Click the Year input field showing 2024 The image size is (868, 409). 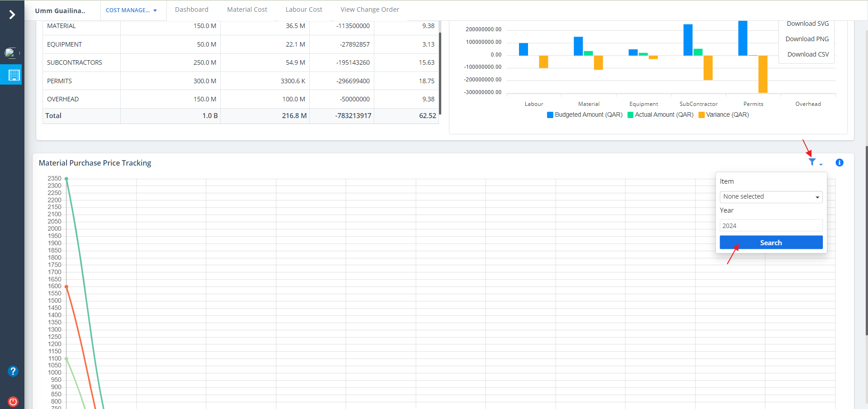(771, 226)
